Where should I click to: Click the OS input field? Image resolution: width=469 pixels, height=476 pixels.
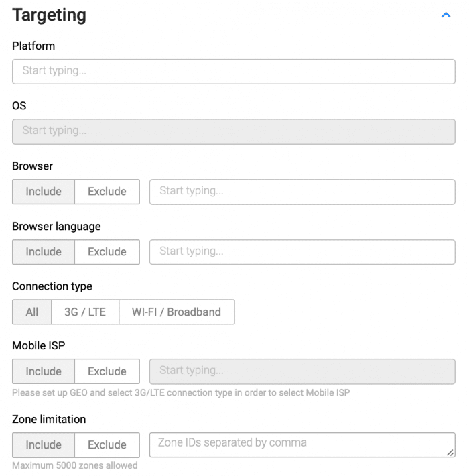pyautogui.click(x=233, y=131)
